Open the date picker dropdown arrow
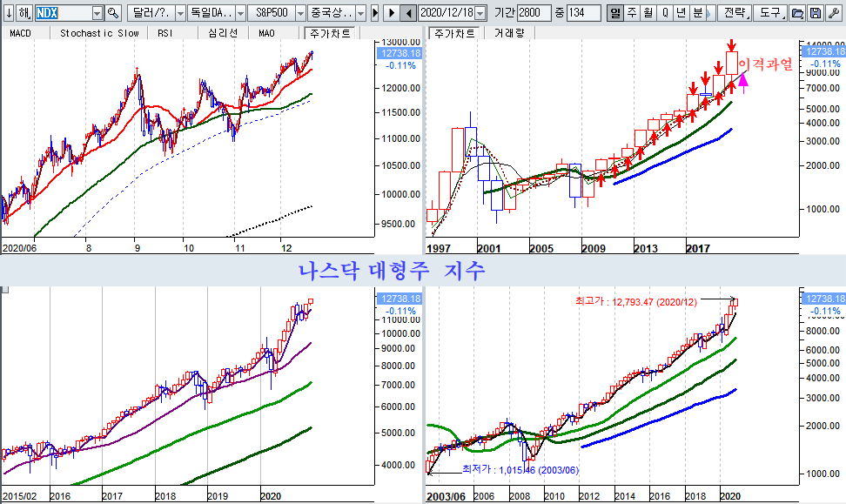Screen dimensions: 846x504 480,13
